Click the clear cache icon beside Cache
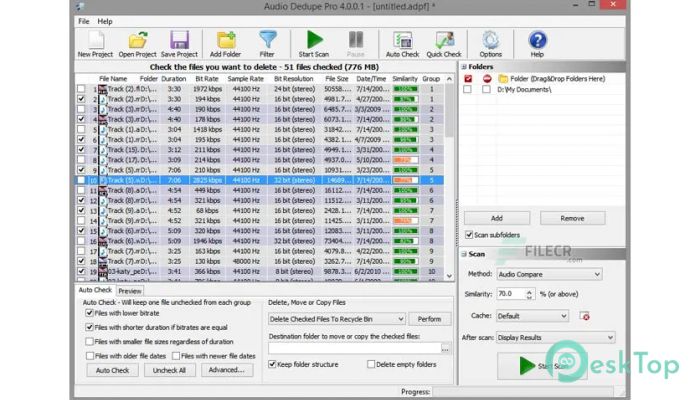Screen dimensions: 700x400 [584, 316]
